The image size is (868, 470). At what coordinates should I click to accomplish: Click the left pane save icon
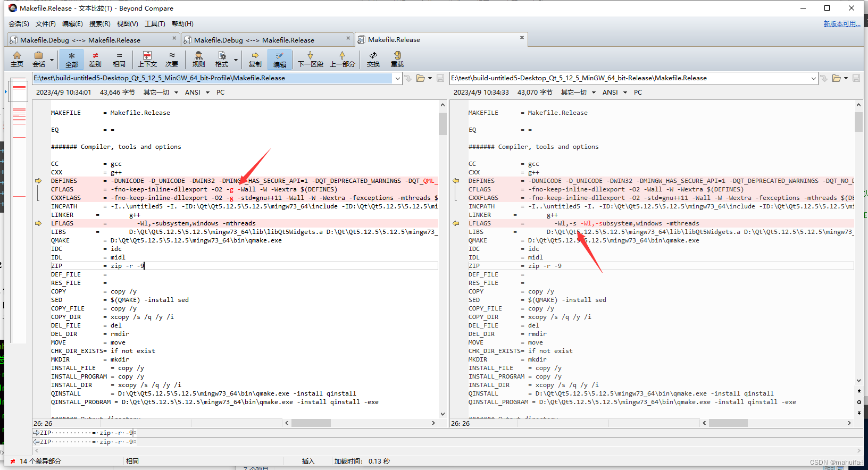tap(440, 78)
